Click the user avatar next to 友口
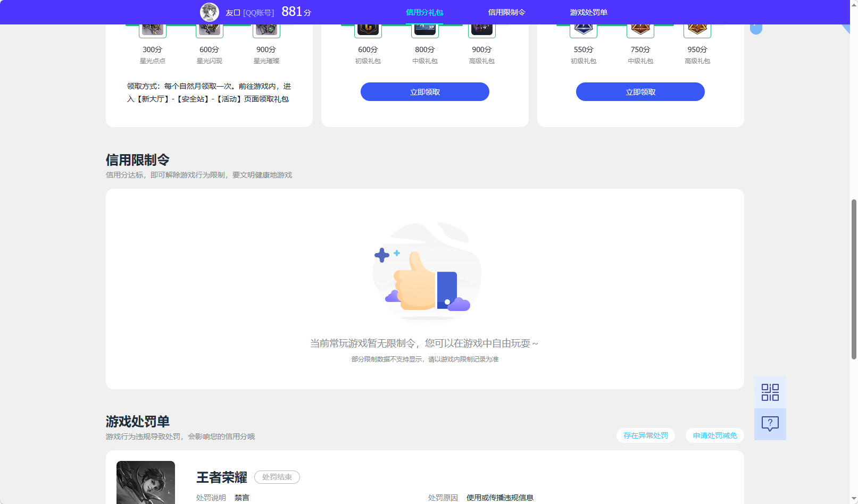Image resolution: width=858 pixels, height=504 pixels. coord(210,12)
